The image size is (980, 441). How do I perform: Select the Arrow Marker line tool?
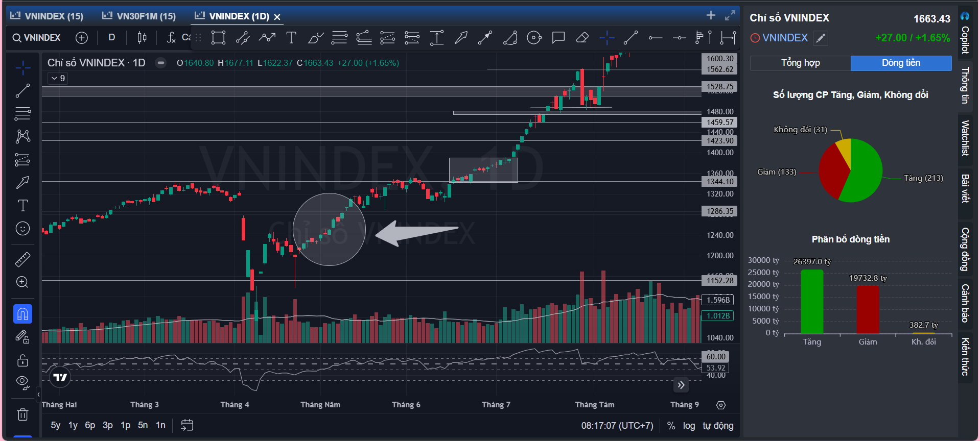point(485,38)
